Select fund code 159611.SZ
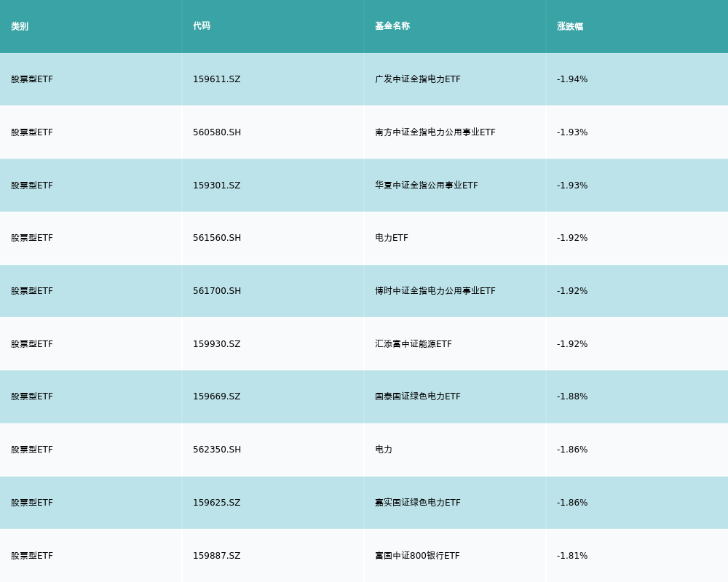 click(x=216, y=79)
